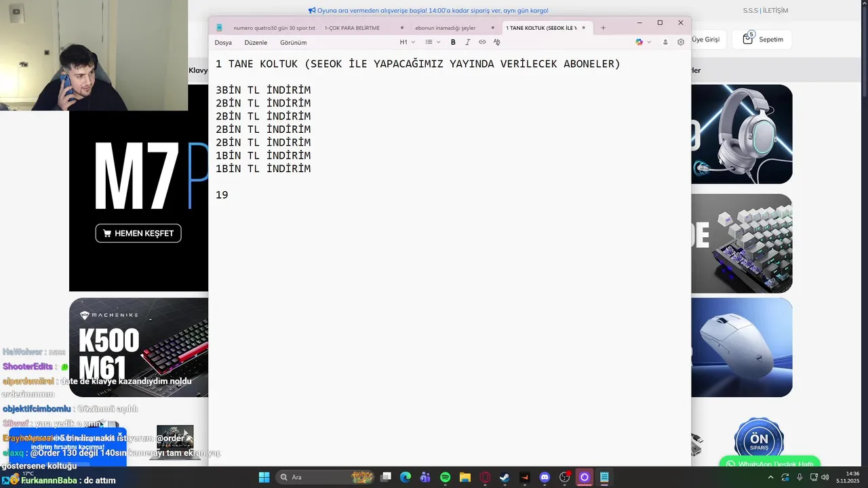Open S.S.S | İLETİŞİM link
The height and width of the screenshot is (488, 868).
pos(765,10)
